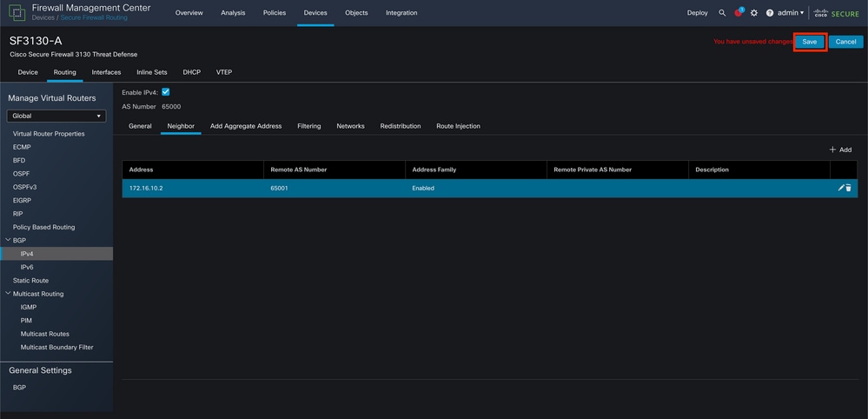Image resolution: width=868 pixels, height=419 pixels.
Task: Select the General BGP sub-tab
Action: (140, 126)
